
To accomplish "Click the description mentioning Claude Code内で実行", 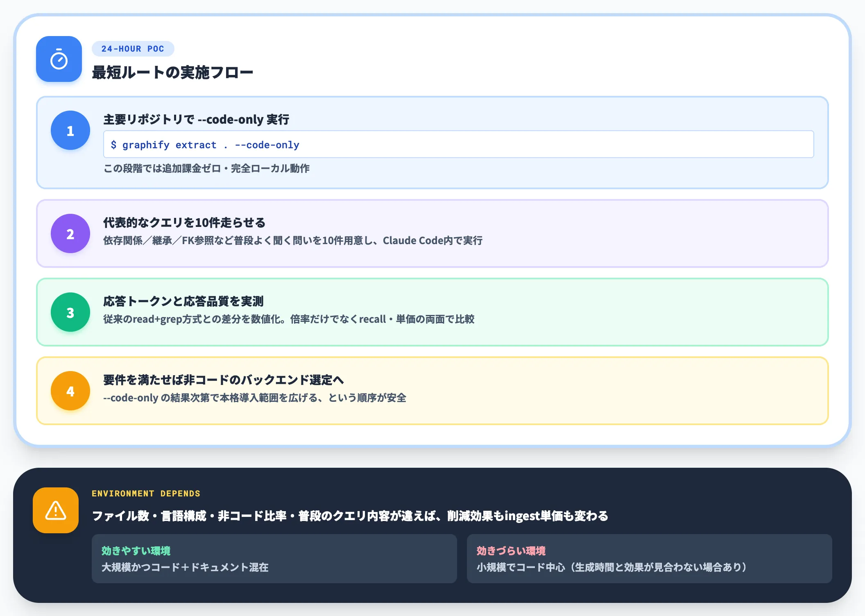I will click(x=293, y=240).
